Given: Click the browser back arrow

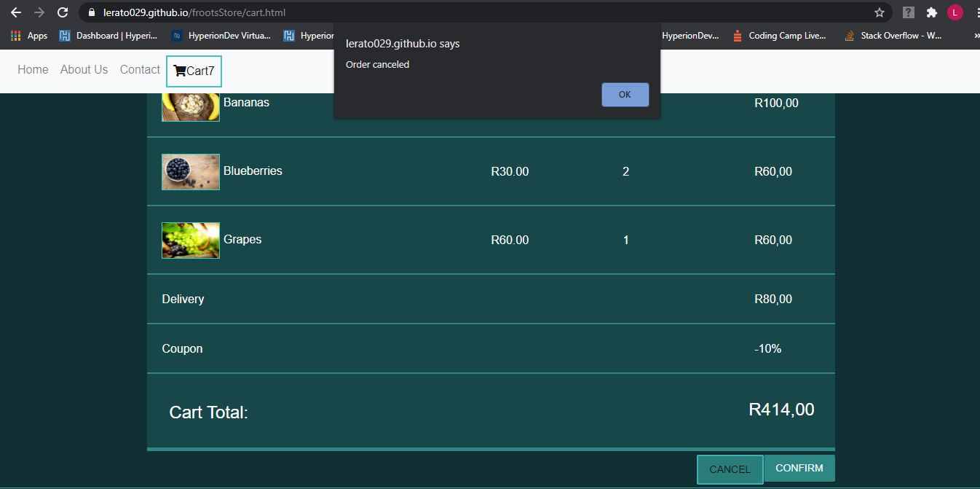Looking at the screenshot, I should [x=15, y=12].
